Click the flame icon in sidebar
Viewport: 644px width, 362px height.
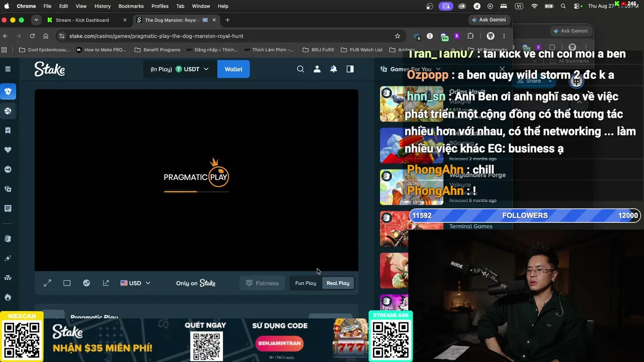[8, 297]
